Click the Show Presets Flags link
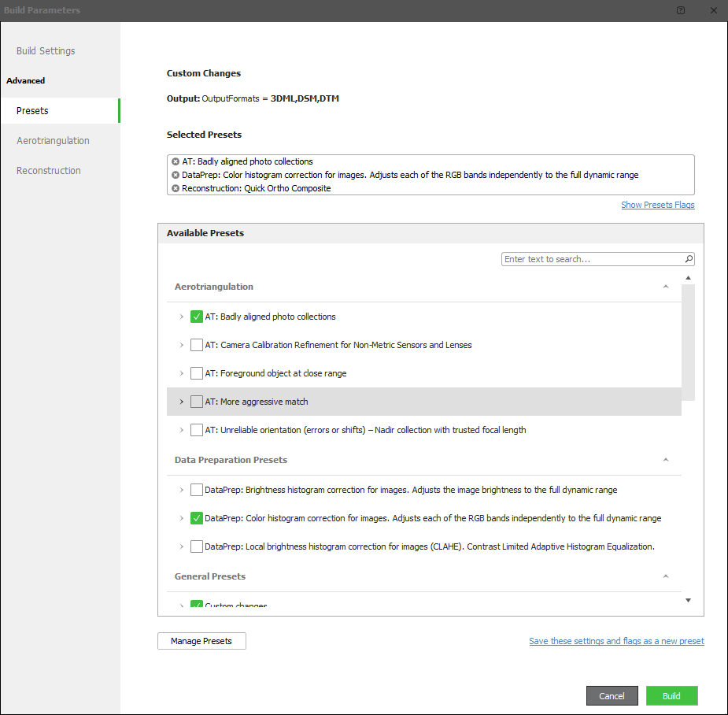This screenshot has width=728, height=715. [x=657, y=205]
